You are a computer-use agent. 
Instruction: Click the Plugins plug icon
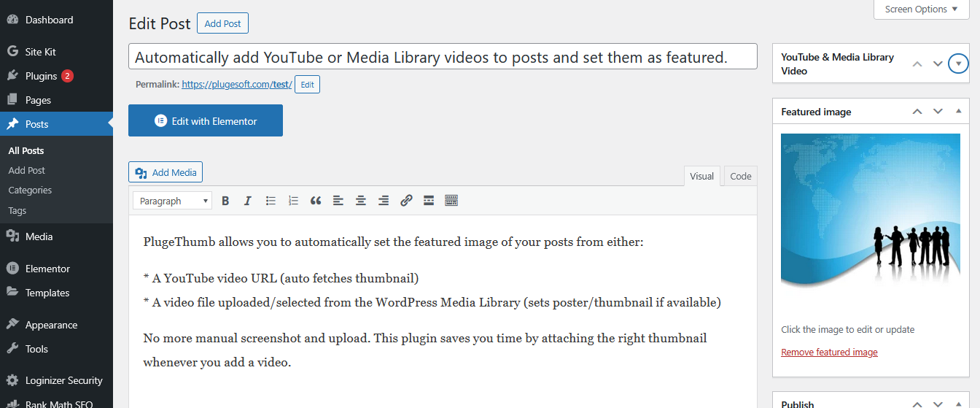(x=12, y=76)
